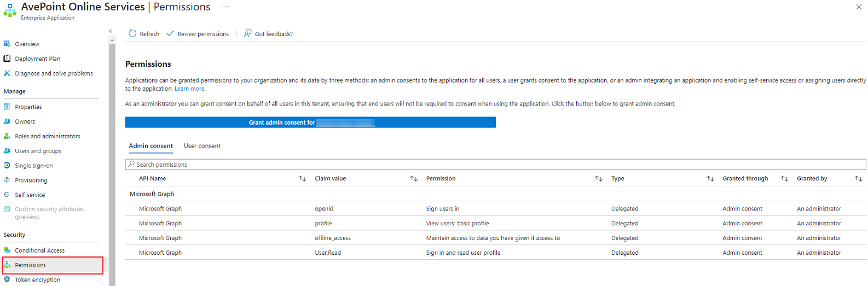868x286 pixels.
Task: Click the Diagnose and solve problems wrench icon
Action: coord(7,73)
